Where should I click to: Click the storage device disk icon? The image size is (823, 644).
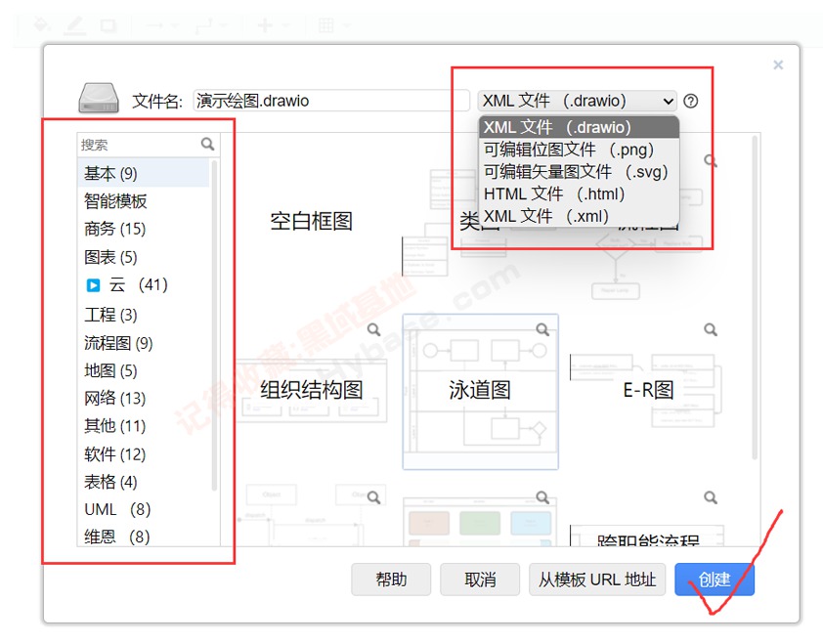click(x=99, y=98)
